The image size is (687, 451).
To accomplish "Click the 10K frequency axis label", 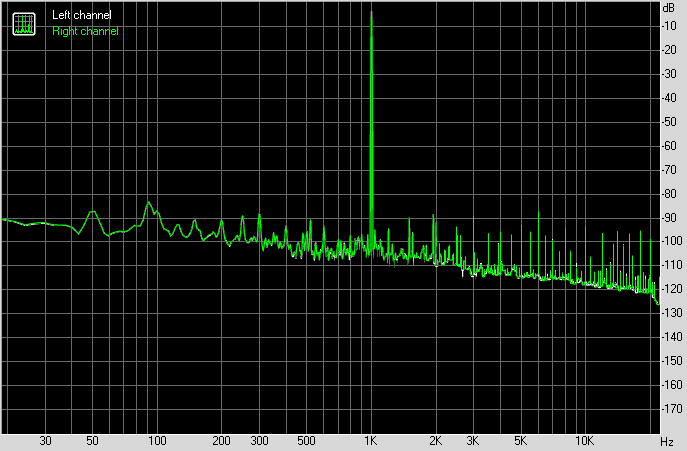I will [x=584, y=441].
